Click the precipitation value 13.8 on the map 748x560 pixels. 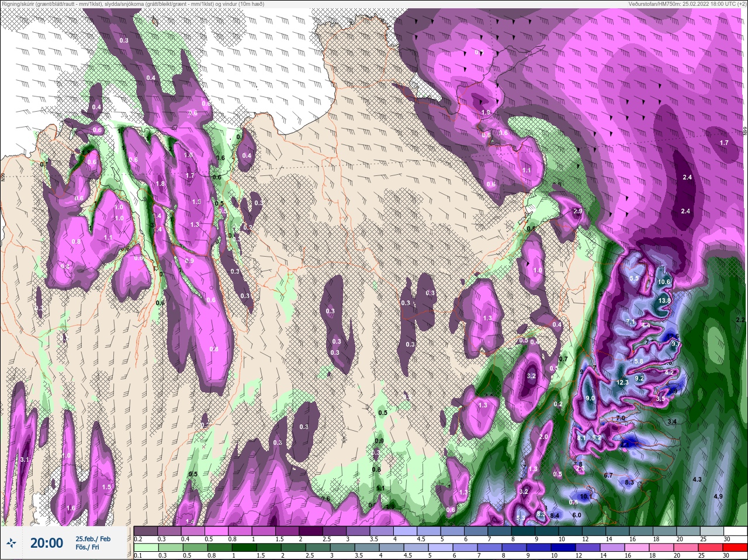(664, 300)
